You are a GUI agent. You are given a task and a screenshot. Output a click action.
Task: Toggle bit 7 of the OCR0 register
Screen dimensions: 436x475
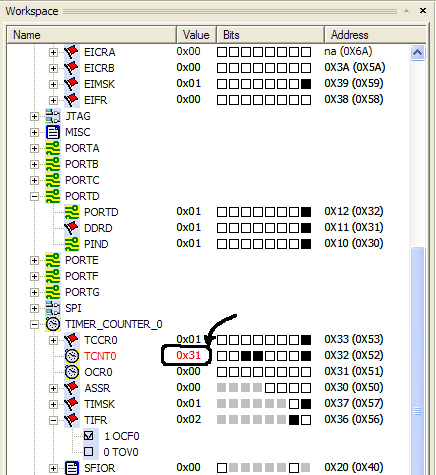pos(222,372)
